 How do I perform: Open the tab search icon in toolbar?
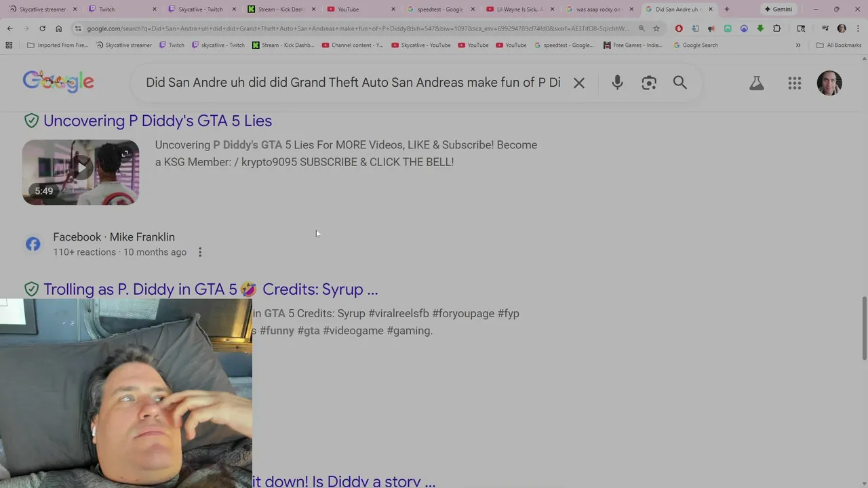(x=801, y=28)
